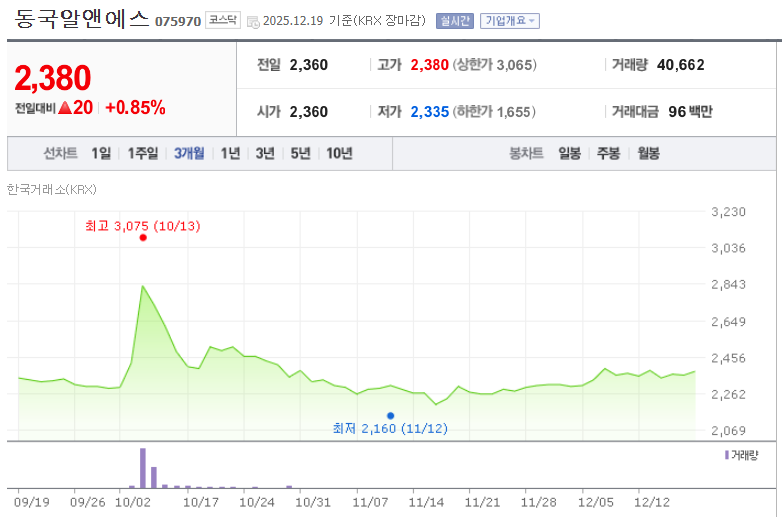Viewport: 782px width, 517px height.
Task: Click the 2,843 y-axis label
Action: tap(728, 285)
